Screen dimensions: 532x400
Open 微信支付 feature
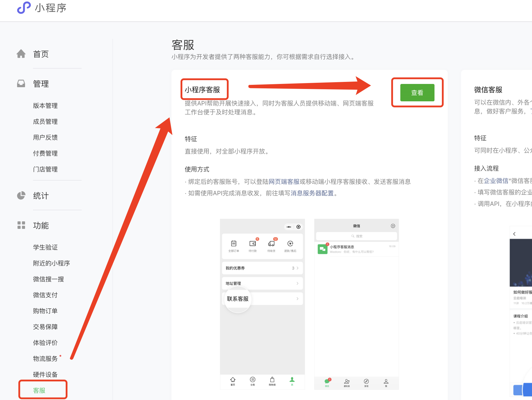tap(45, 295)
